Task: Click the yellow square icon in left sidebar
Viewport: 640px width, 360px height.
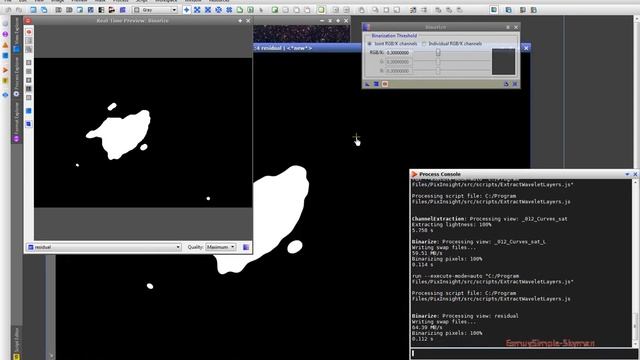Action: tap(5, 81)
